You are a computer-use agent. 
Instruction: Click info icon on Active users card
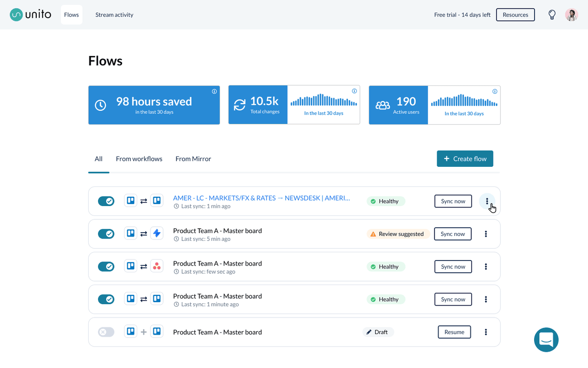(x=495, y=92)
